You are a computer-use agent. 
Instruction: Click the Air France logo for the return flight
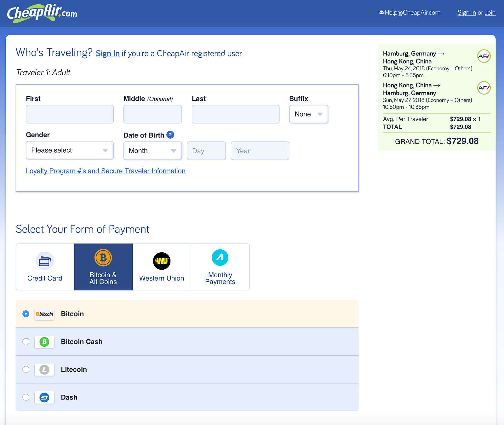pos(484,88)
